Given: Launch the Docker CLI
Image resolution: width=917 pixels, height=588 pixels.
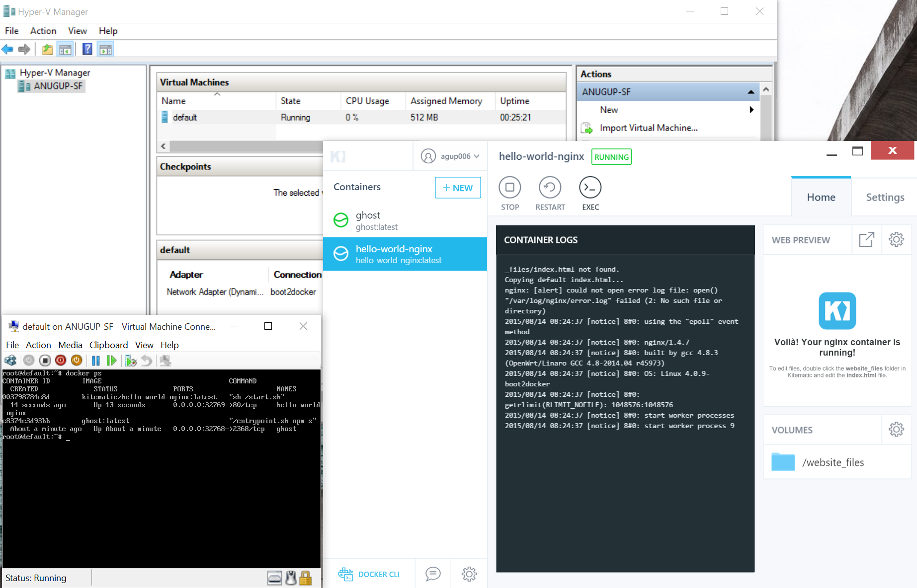Looking at the screenshot, I should click(369, 574).
